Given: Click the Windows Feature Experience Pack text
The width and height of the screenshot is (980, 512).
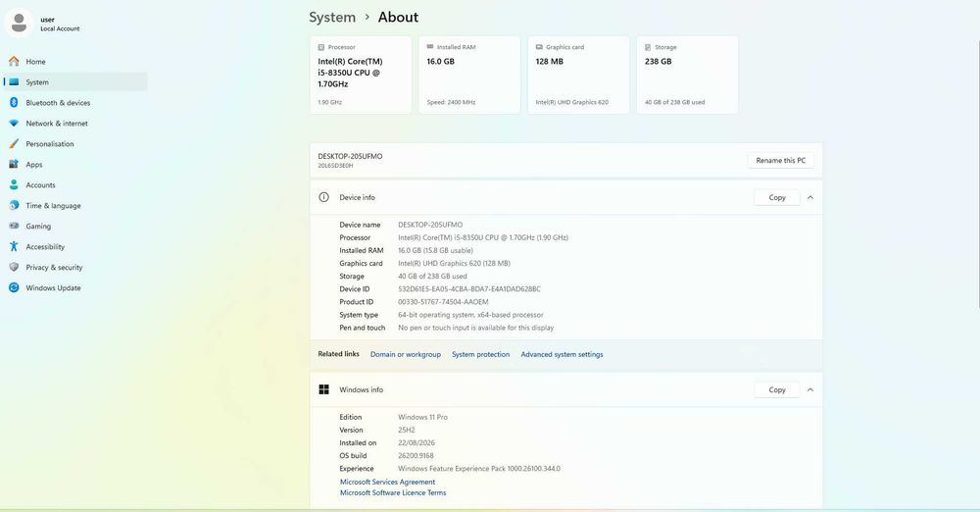Looking at the screenshot, I should pos(479,468).
